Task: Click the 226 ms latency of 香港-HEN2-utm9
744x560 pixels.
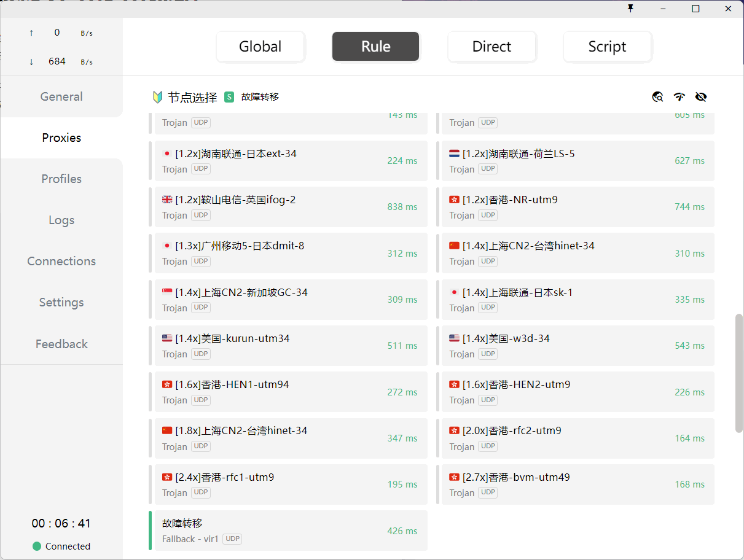Action: point(689,392)
